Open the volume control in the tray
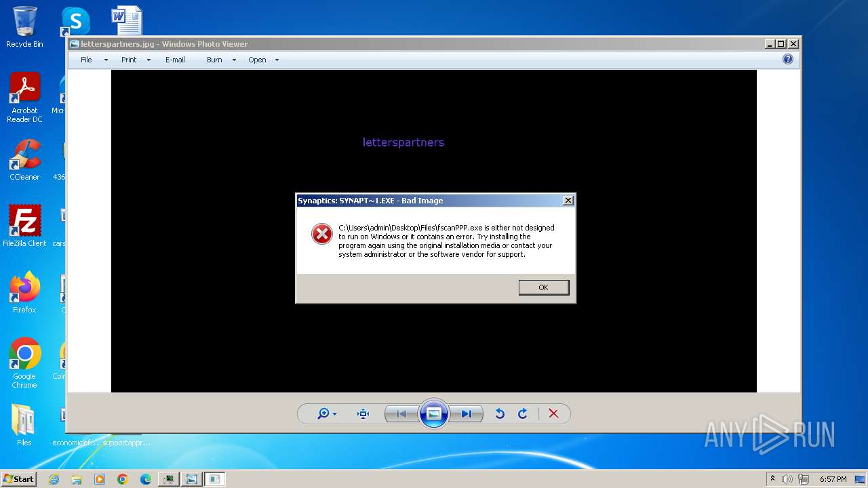This screenshot has height=488, width=868. (787, 479)
